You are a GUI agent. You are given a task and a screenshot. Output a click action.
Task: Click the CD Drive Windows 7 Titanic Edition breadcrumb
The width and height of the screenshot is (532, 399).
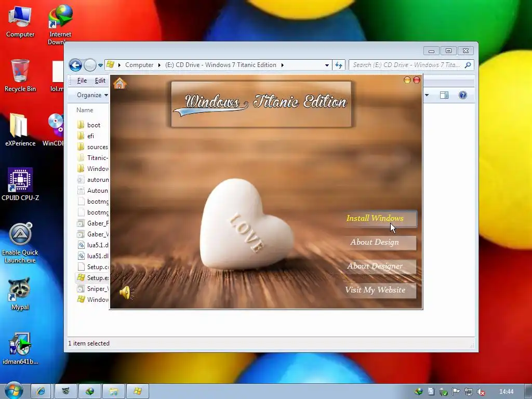tap(220, 65)
